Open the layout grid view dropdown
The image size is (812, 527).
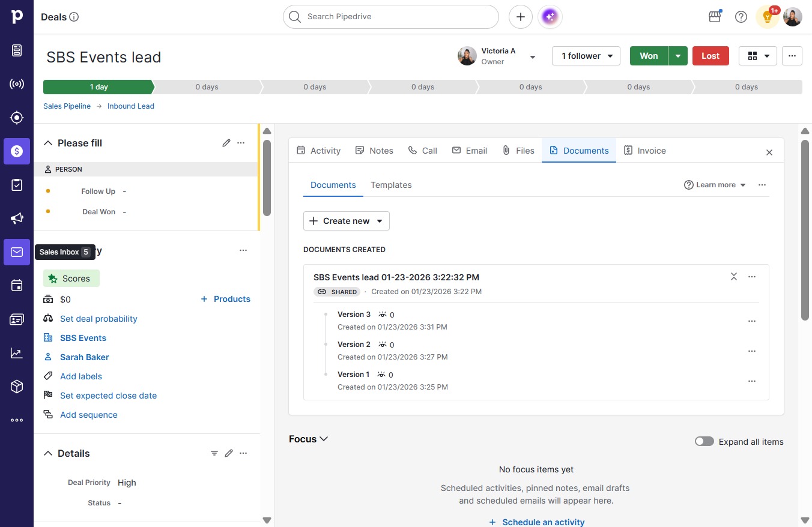pyautogui.click(x=758, y=56)
